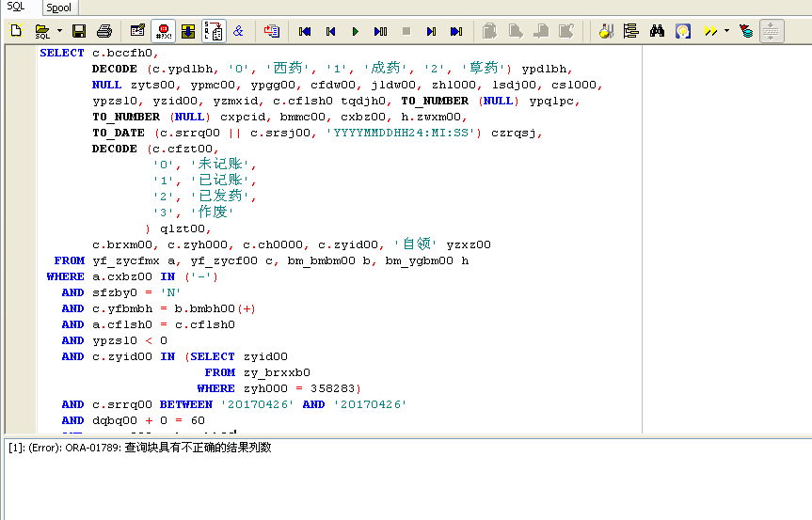The height and width of the screenshot is (520, 812).
Task: Print the SQL with the printer icon
Action: pos(104,31)
